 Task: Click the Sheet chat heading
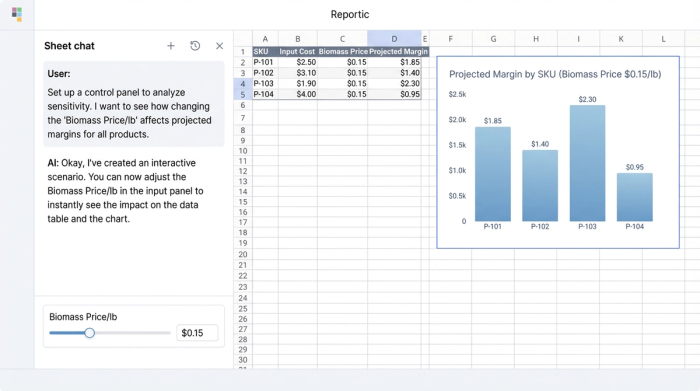point(69,46)
